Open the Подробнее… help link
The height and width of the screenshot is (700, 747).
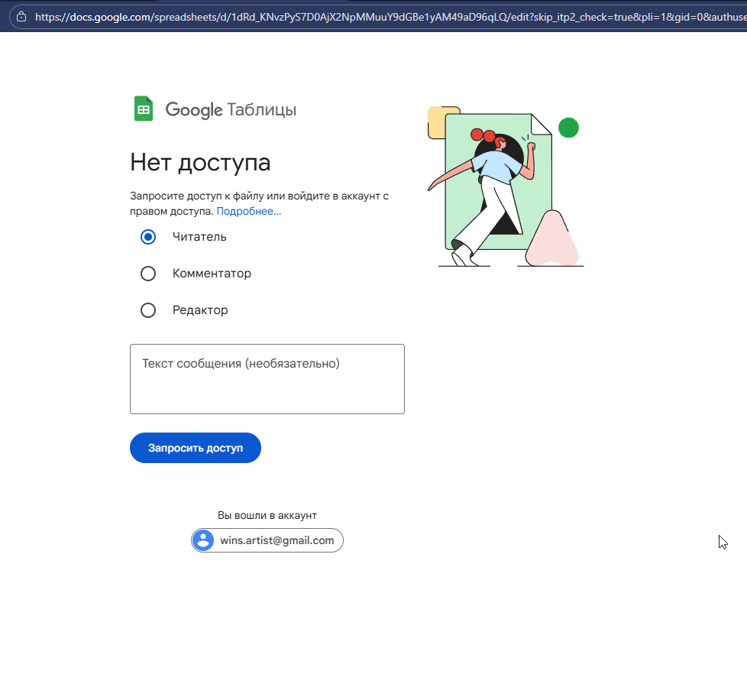[249, 211]
